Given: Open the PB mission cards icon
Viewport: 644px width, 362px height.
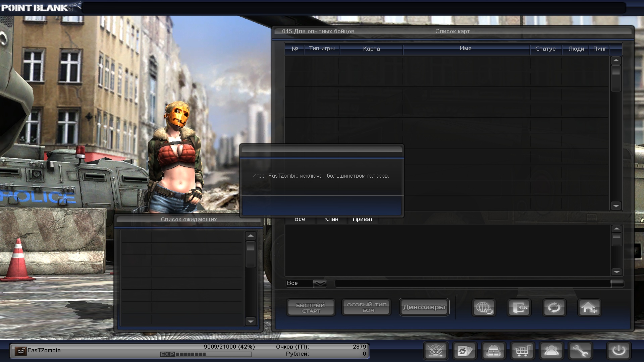Looking at the screenshot, I should point(465,351).
